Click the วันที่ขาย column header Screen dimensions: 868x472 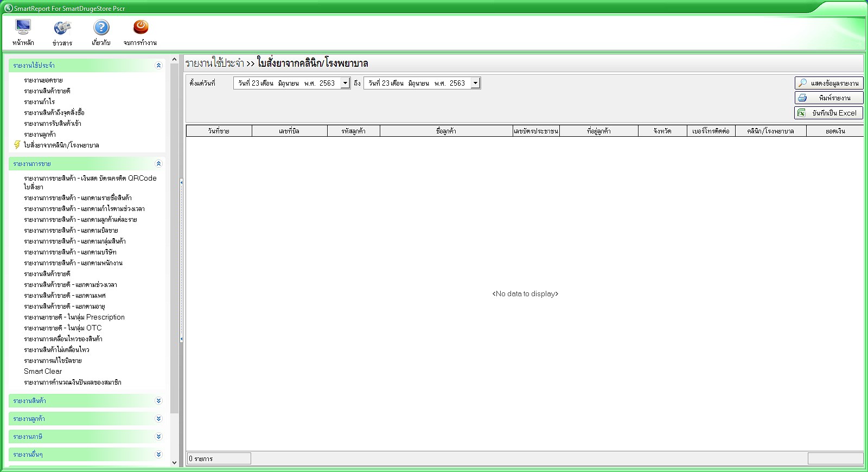point(219,131)
